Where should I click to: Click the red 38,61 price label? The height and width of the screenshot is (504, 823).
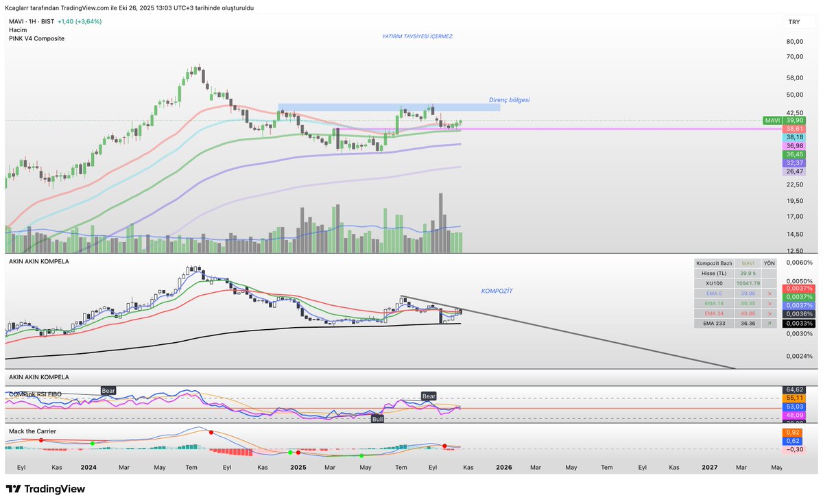[x=794, y=129]
